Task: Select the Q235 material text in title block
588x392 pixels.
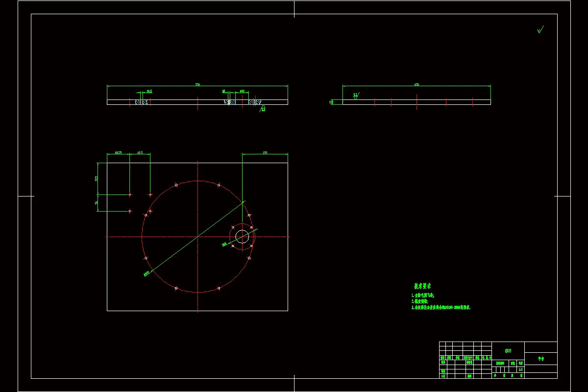Action: (508, 350)
